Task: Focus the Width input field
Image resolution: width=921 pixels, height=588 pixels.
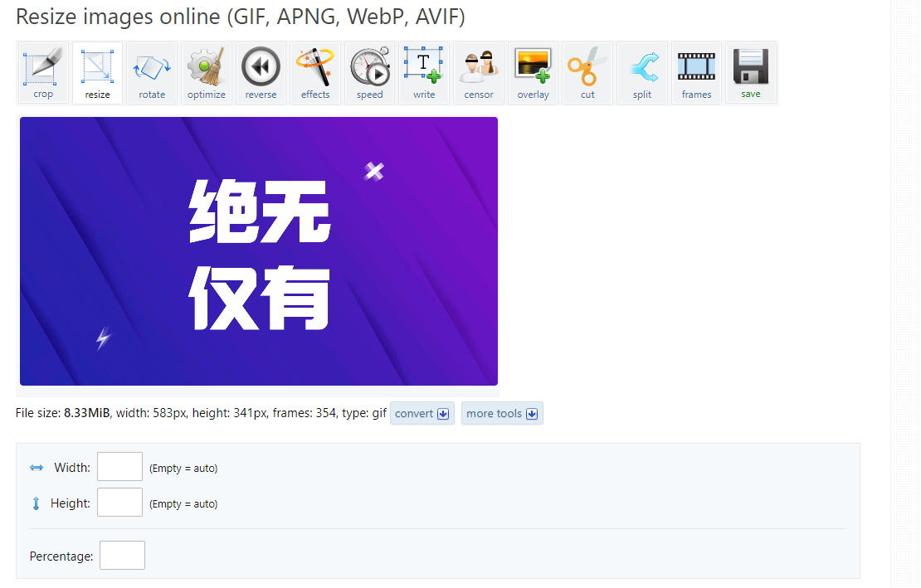Action: point(119,467)
